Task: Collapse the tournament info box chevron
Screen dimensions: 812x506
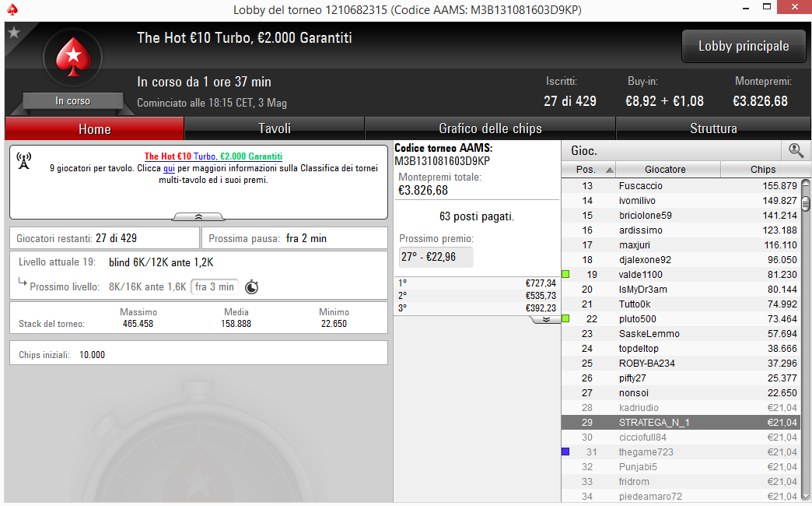Action: click(198, 216)
